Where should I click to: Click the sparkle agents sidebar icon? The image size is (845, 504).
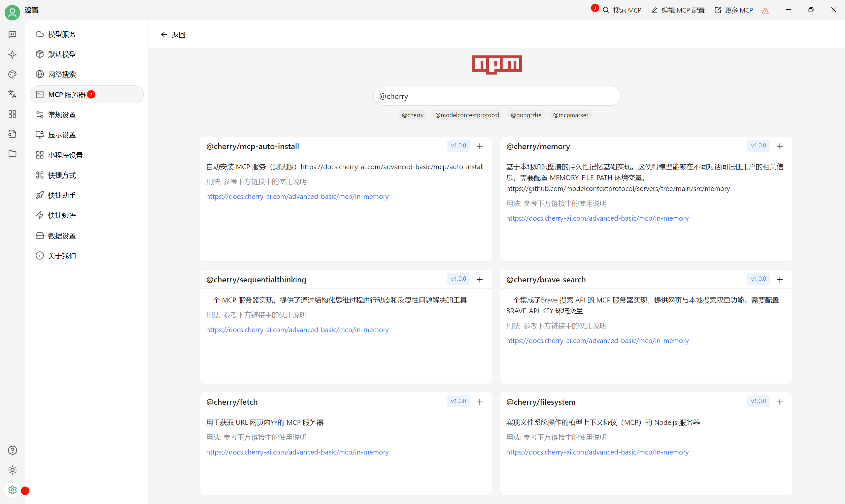[x=12, y=54]
